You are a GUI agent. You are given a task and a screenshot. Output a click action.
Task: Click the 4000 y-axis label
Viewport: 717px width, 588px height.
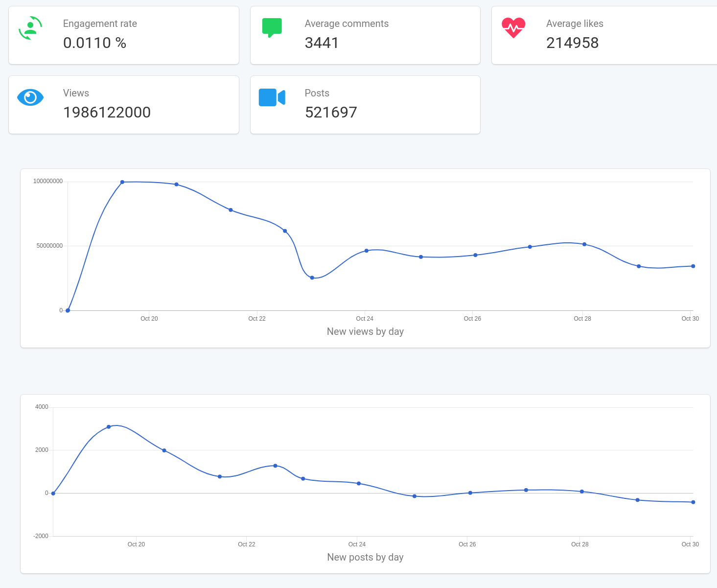coord(42,407)
